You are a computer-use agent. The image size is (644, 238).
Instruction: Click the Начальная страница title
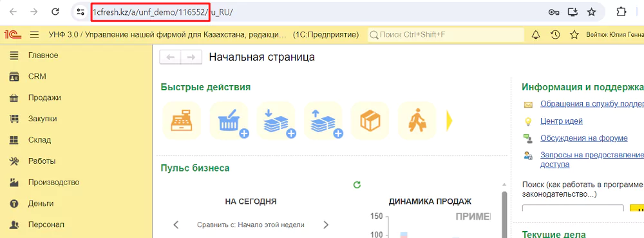262,57
